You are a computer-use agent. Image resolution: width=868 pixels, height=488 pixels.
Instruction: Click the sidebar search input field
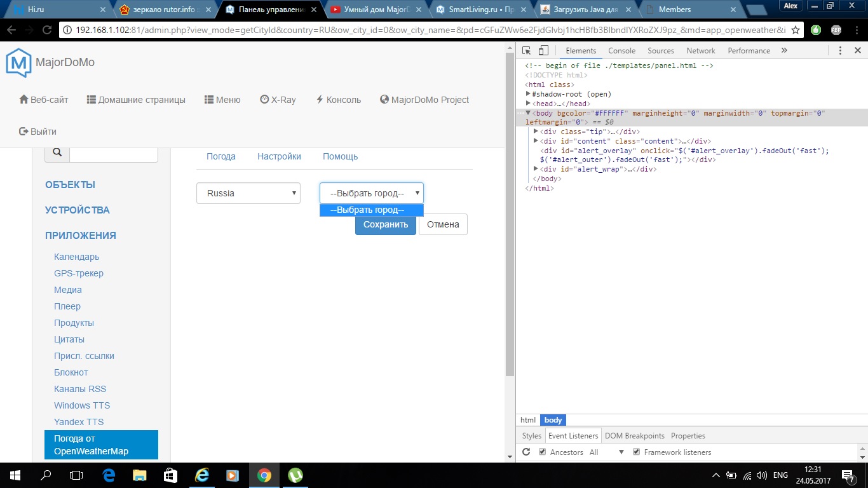(113, 152)
